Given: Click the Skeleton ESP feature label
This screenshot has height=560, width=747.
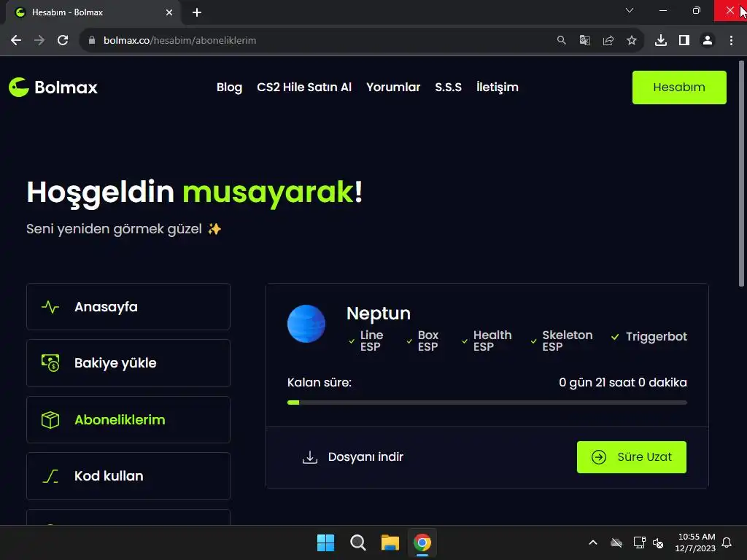Looking at the screenshot, I should point(567,341).
